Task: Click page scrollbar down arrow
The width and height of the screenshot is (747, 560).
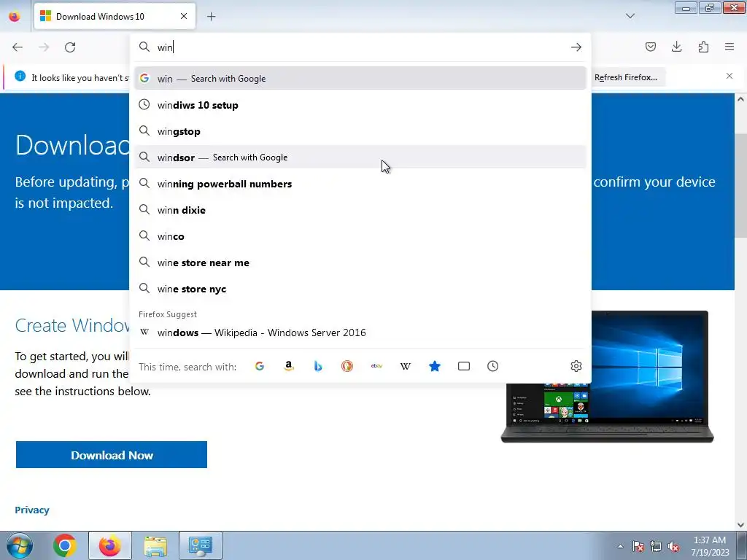Action: click(x=740, y=525)
